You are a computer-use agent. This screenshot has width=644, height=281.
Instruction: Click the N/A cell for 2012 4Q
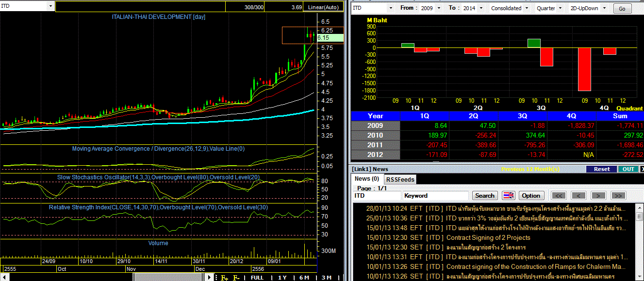572,155
